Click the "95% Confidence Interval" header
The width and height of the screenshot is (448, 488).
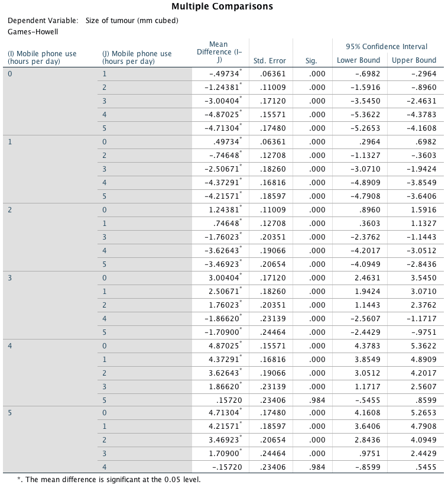tap(387, 46)
